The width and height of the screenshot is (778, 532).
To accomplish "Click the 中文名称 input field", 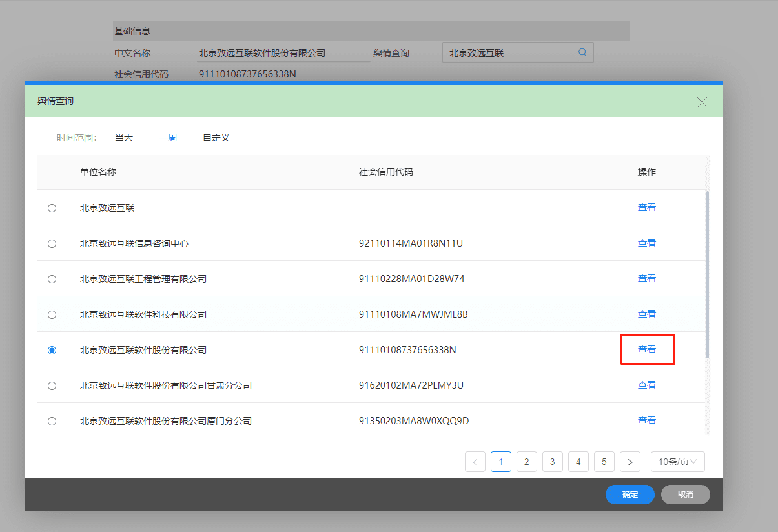I will tap(283, 53).
